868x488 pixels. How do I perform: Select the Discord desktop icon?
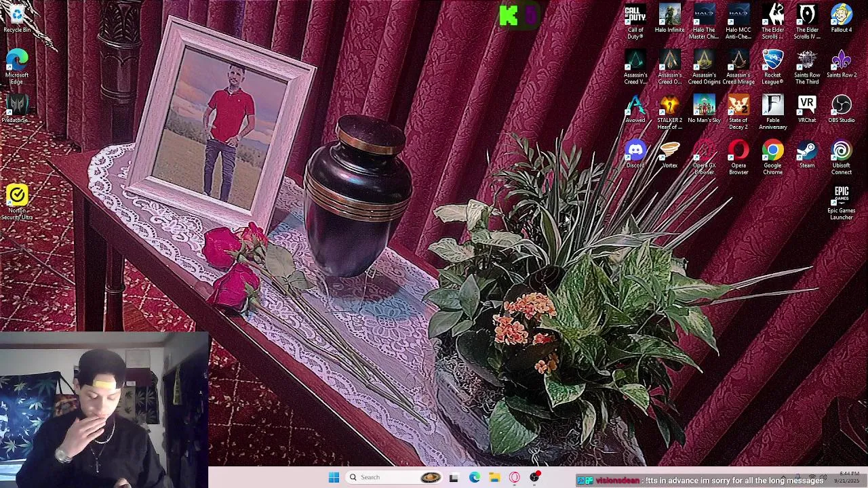635,155
